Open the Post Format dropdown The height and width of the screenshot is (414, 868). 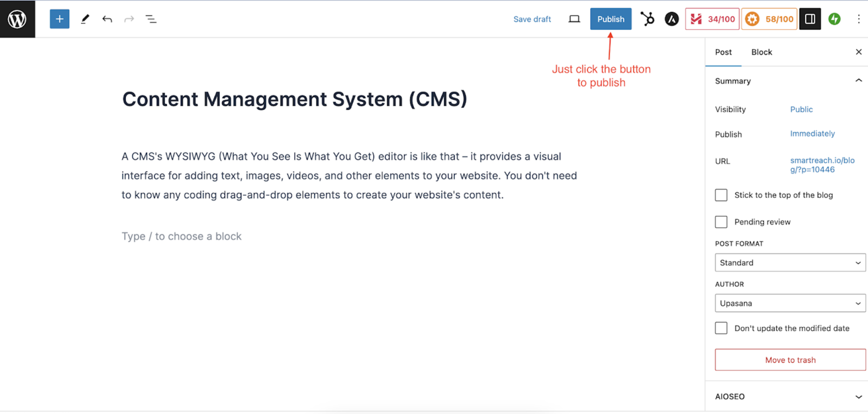[789, 263]
